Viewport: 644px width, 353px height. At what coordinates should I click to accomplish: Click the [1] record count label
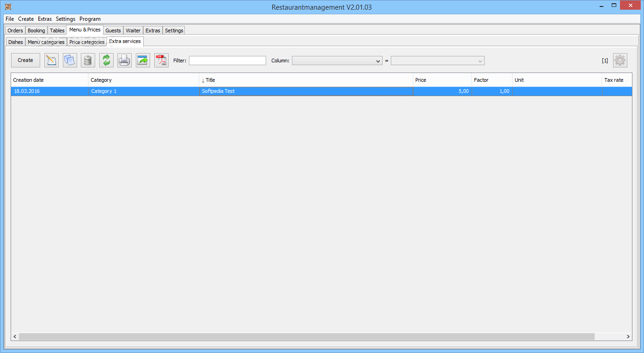click(x=605, y=61)
